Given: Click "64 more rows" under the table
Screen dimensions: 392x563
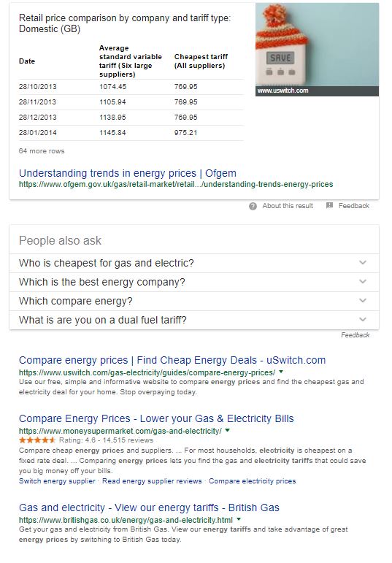Looking at the screenshot, I should [x=42, y=151].
